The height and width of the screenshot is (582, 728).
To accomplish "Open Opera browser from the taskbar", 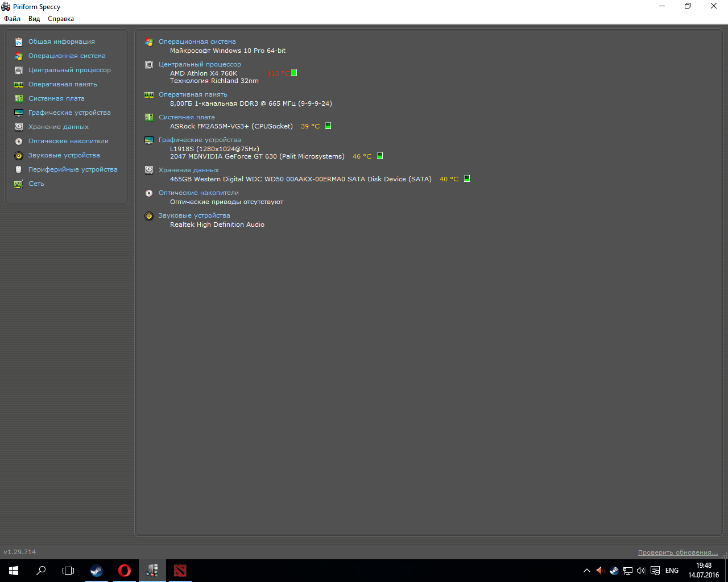I will coord(125,571).
